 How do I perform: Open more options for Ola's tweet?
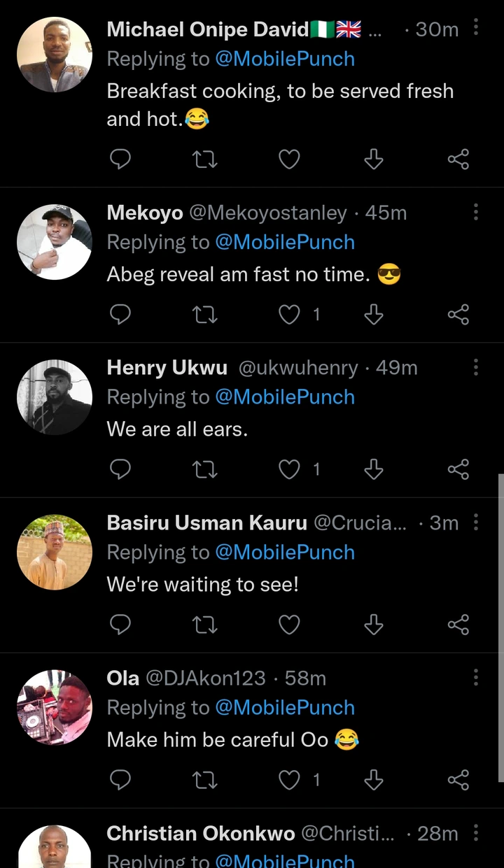click(x=476, y=678)
